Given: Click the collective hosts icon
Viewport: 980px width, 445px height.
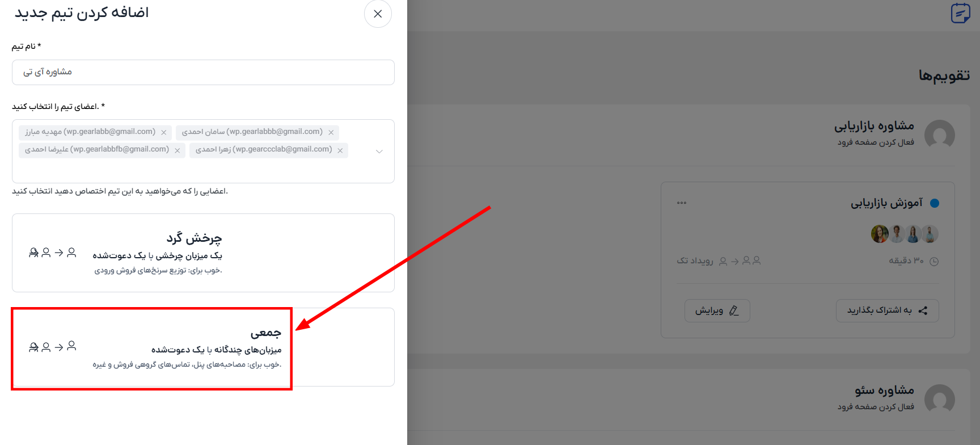Looking at the screenshot, I should (x=52, y=346).
